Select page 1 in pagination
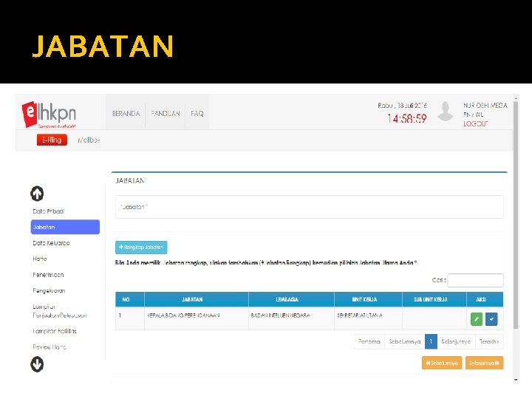This screenshot has height=399, width=532. pyautogui.click(x=431, y=341)
